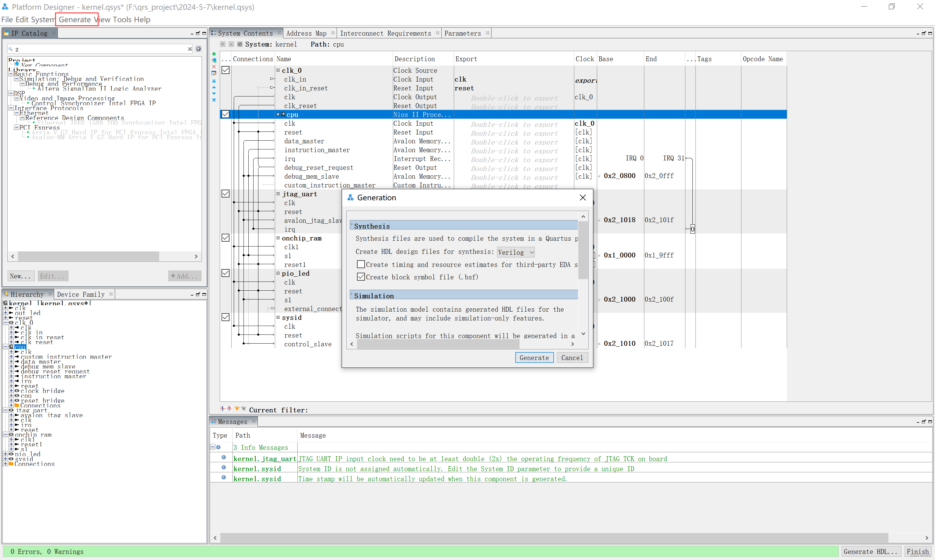Viewport: 935px width, 560px height.
Task: Collapse the Basic Functions tree node
Action: [11, 74]
